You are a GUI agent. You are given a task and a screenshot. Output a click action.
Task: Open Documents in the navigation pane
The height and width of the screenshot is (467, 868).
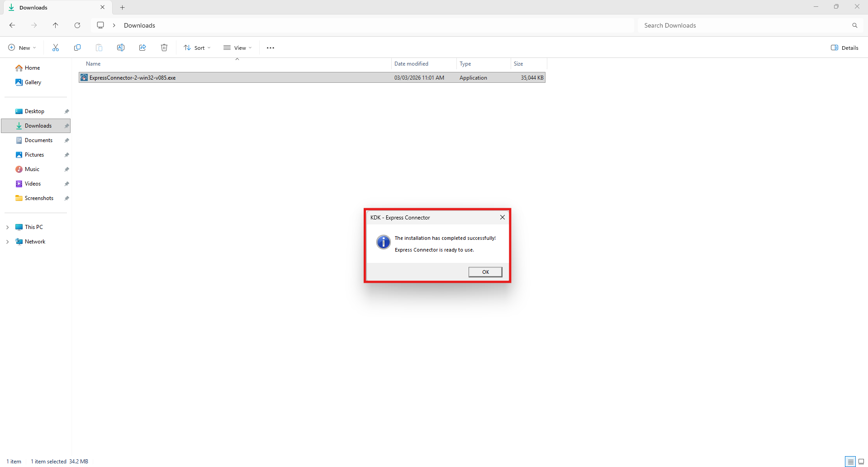pos(38,140)
